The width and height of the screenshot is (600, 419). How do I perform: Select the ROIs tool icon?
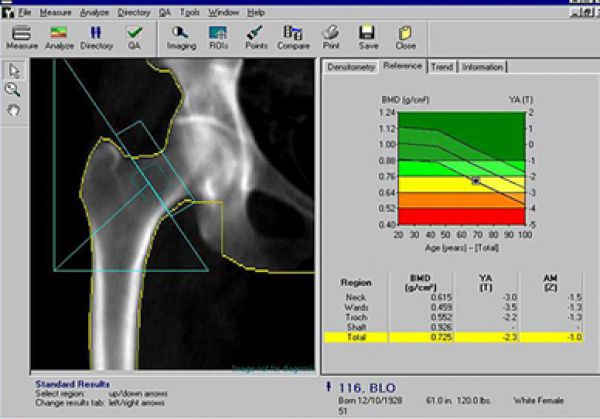coord(217,36)
